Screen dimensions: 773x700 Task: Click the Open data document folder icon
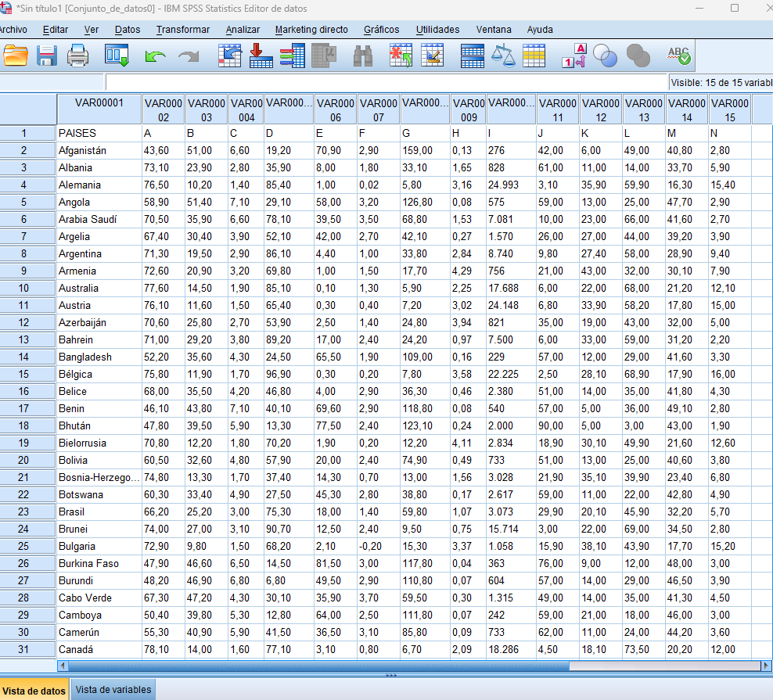pos(15,56)
